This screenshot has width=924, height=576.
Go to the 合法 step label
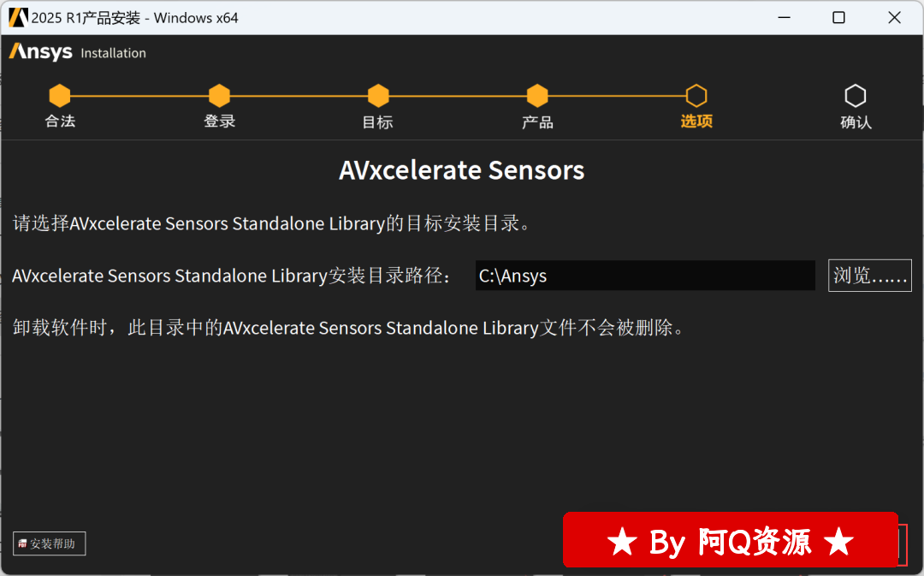coord(60,122)
